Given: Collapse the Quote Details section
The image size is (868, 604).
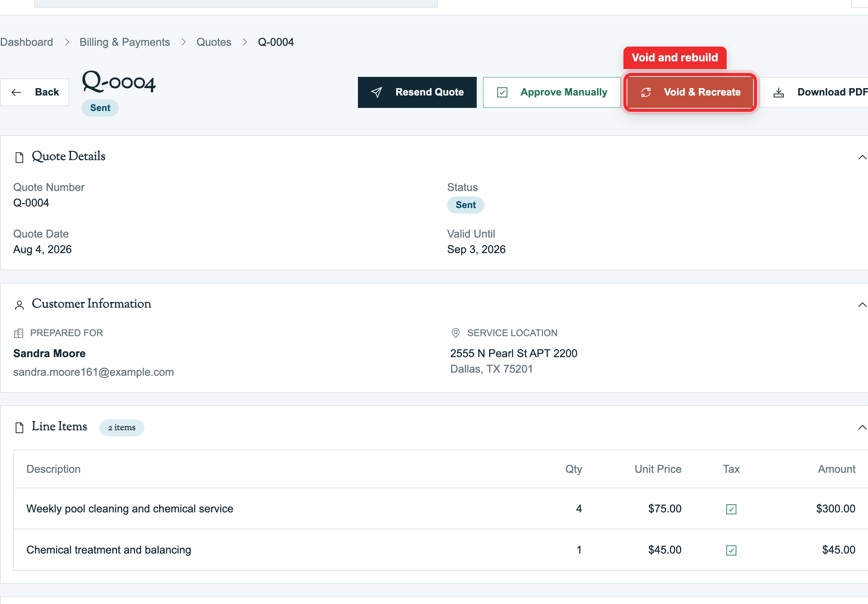Looking at the screenshot, I should point(862,157).
